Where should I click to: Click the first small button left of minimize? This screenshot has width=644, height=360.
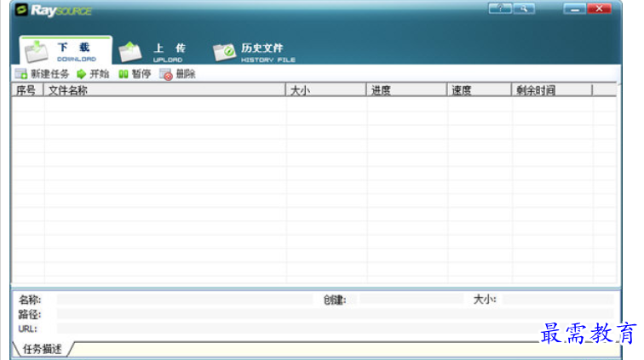[x=500, y=9]
